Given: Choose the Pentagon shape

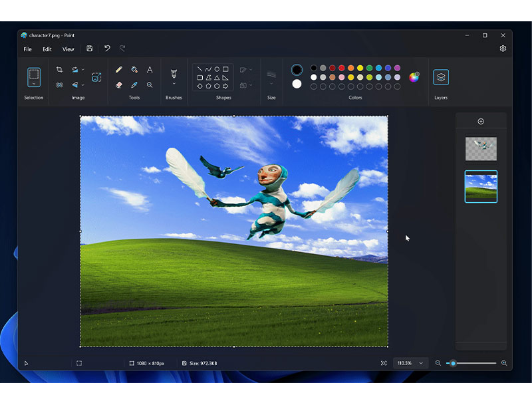Looking at the screenshot, I should coord(208,86).
